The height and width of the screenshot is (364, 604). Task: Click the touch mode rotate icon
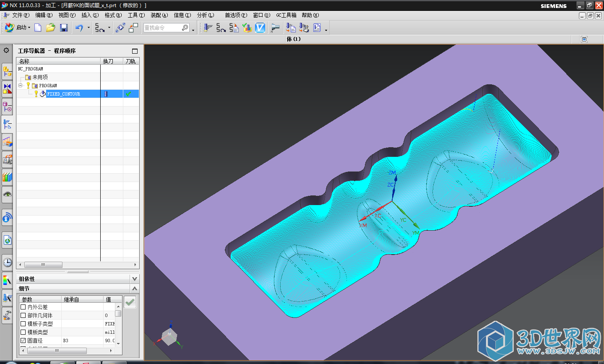120,28
